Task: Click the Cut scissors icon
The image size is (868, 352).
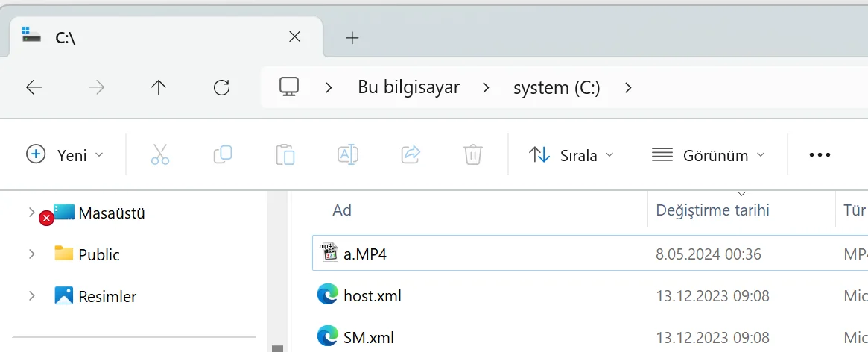Action: pos(160,154)
